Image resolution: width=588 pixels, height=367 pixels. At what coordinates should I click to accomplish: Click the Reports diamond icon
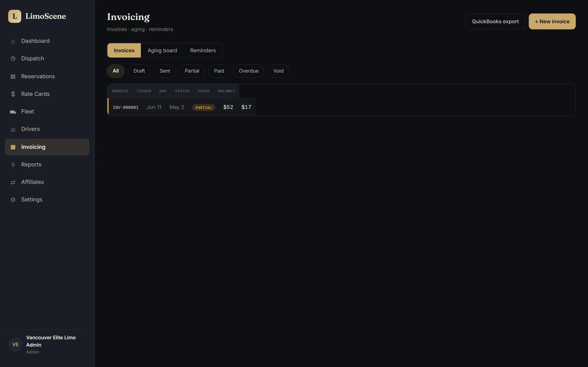[x=13, y=165]
